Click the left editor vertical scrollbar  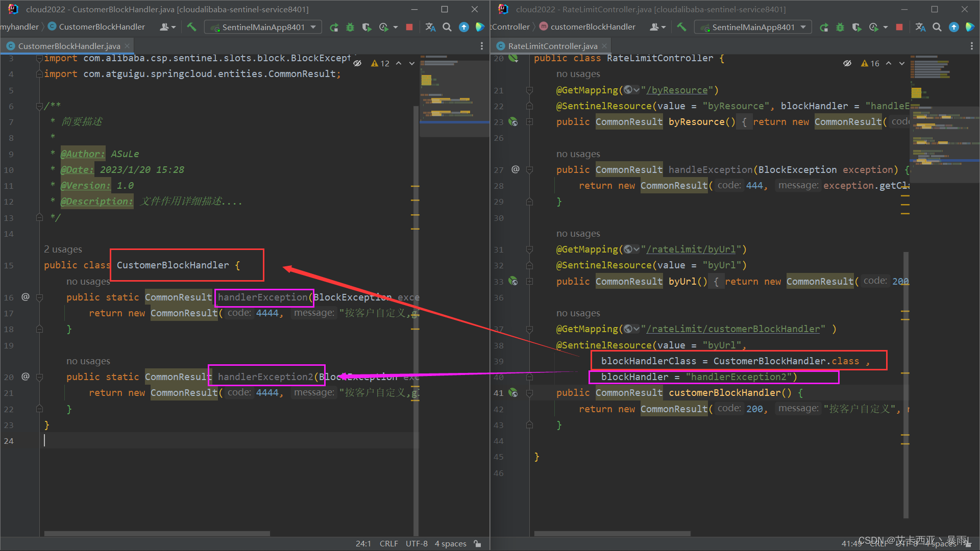coord(416,320)
